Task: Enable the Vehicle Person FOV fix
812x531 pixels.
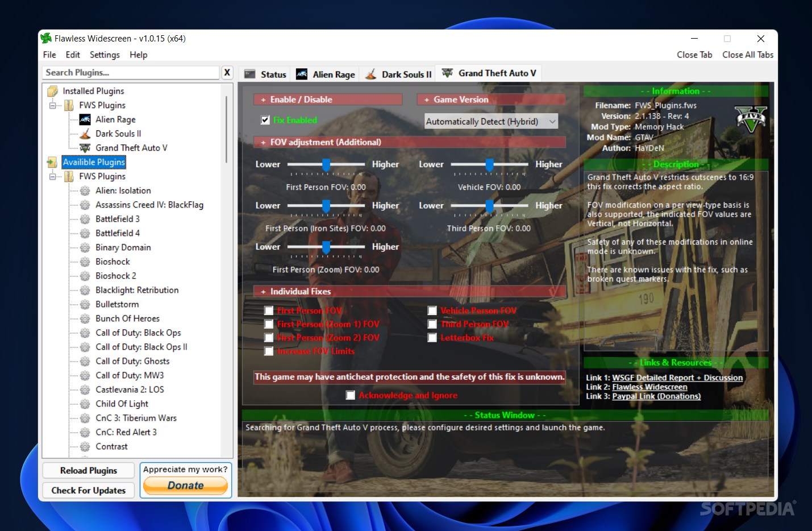Action: pyautogui.click(x=432, y=310)
